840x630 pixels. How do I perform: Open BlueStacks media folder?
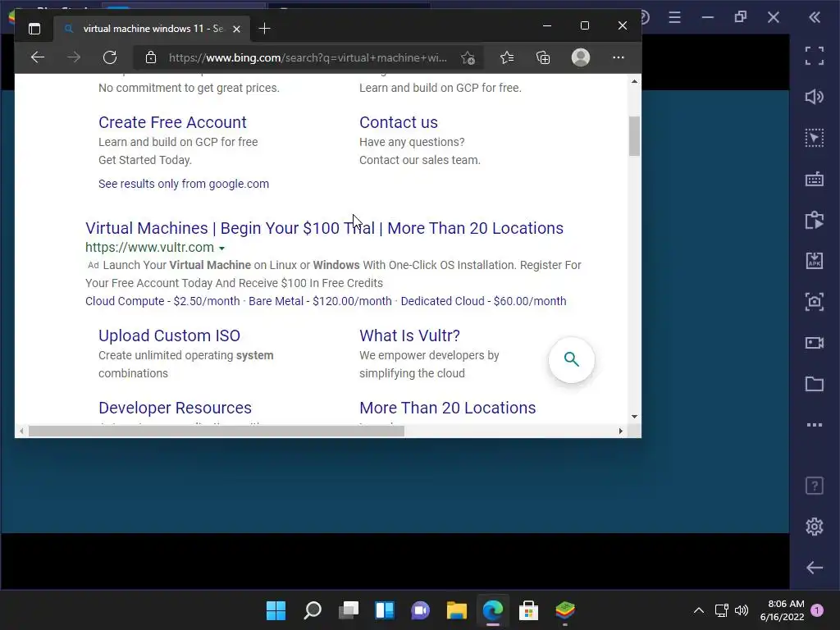pyautogui.click(x=815, y=384)
